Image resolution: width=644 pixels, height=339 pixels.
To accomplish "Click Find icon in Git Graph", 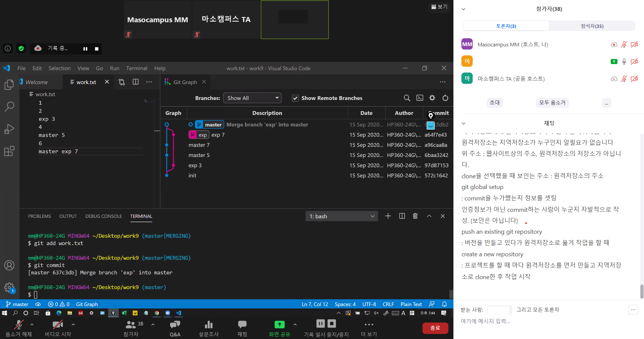I will click(x=407, y=98).
